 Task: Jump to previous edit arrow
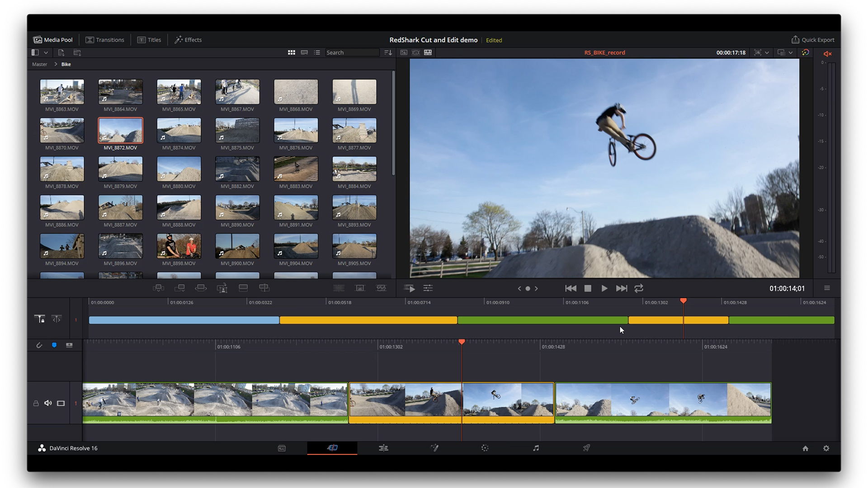(519, 288)
